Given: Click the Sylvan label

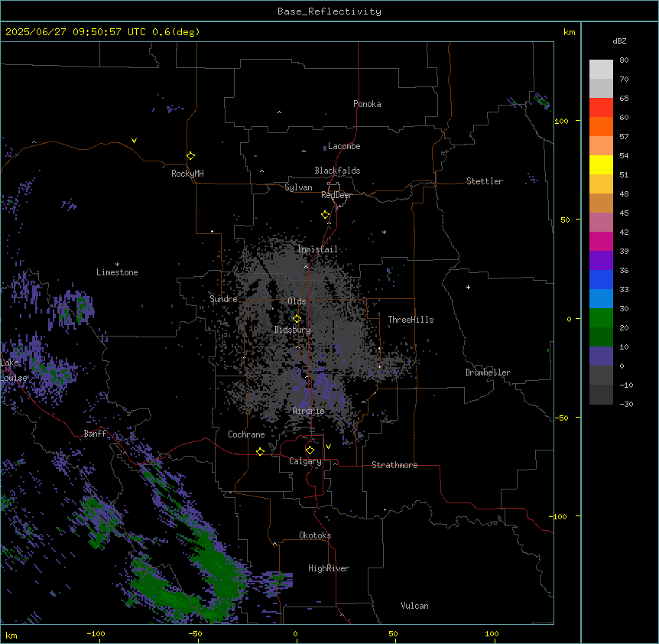Looking at the screenshot, I should (x=298, y=187).
